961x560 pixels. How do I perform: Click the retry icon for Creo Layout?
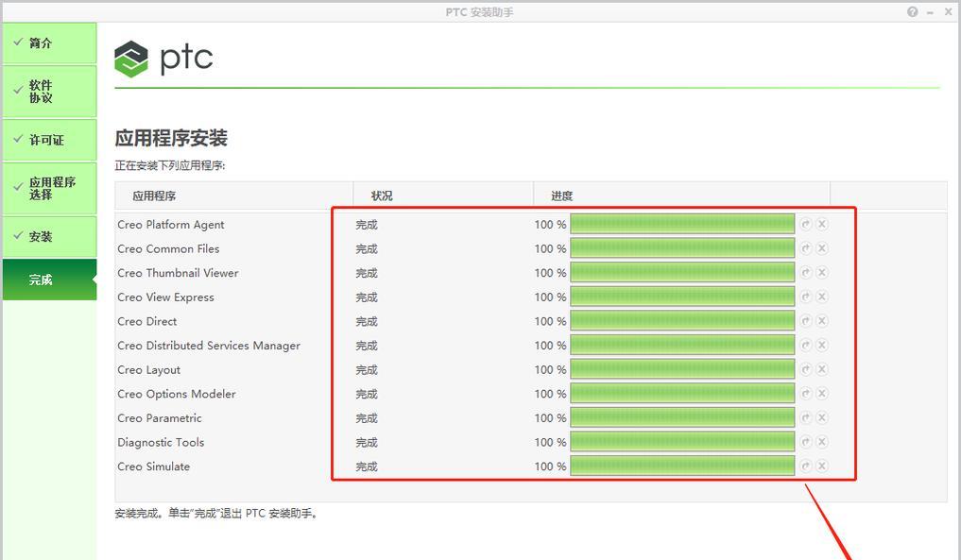[806, 369]
